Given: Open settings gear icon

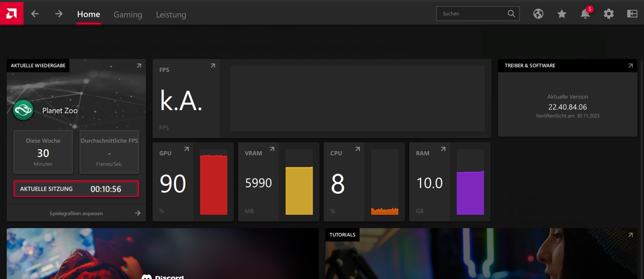Looking at the screenshot, I should 609,14.
